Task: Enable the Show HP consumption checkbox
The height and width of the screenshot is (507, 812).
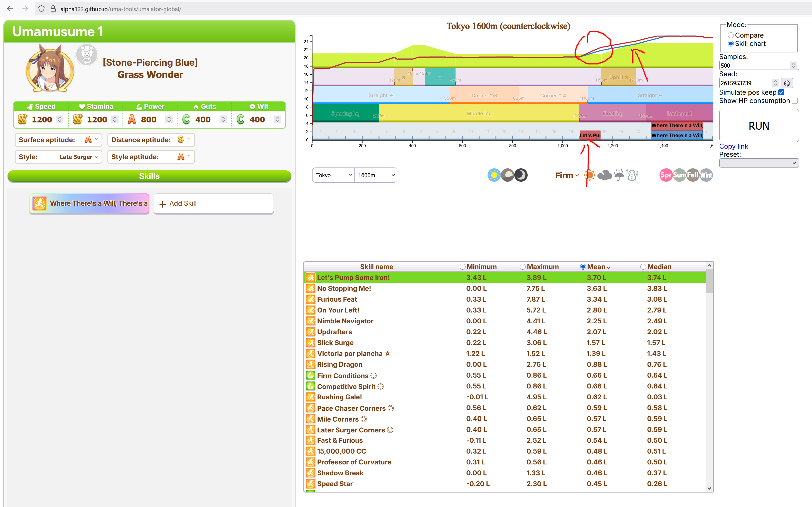Action: point(794,101)
